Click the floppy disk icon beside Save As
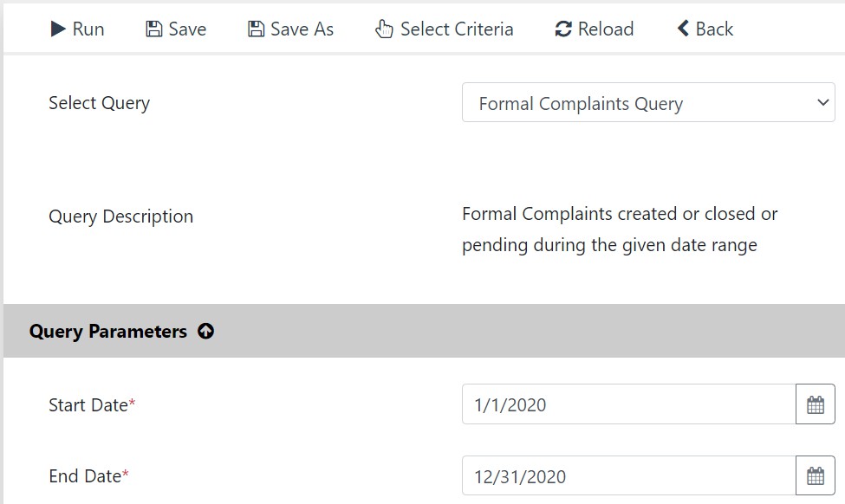845x504 pixels. pyautogui.click(x=256, y=29)
